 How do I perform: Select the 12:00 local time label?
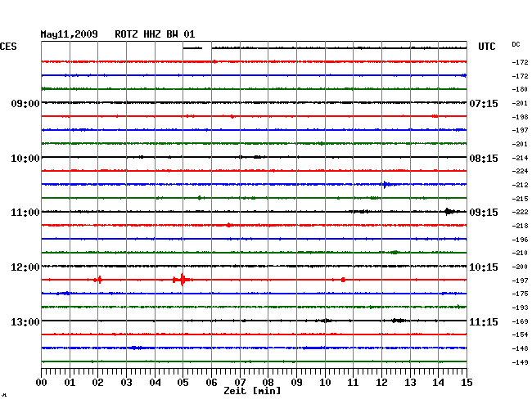pos(25,267)
